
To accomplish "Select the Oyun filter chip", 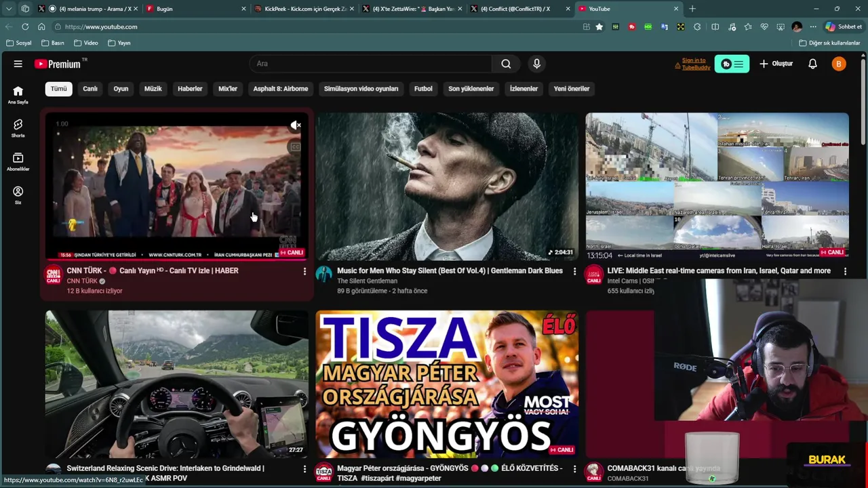I will tap(121, 89).
